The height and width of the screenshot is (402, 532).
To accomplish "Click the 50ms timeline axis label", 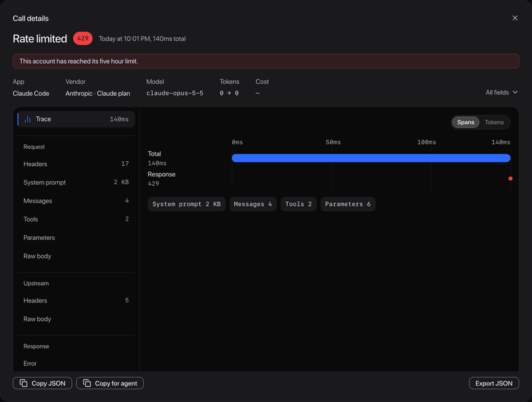I will (x=333, y=142).
